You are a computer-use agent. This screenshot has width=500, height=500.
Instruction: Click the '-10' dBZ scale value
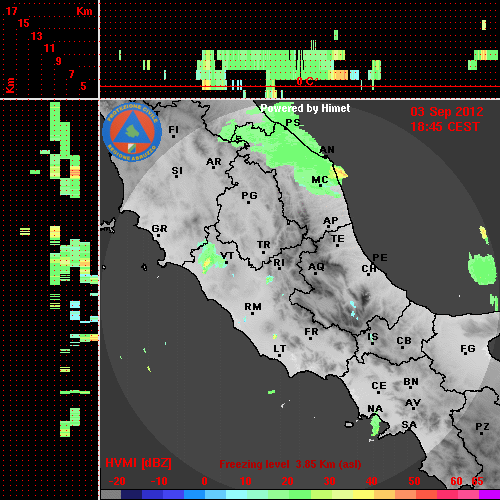[x=159, y=481]
